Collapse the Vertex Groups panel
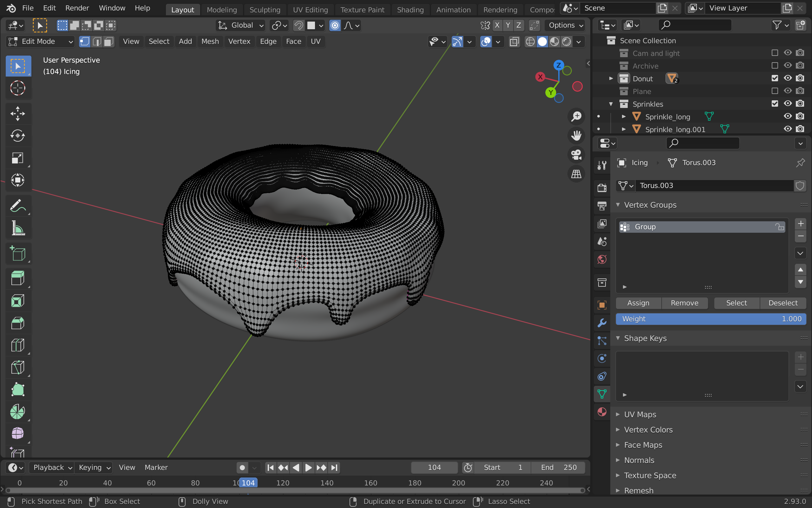Screen dimensions: 812x508 point(650,205)
